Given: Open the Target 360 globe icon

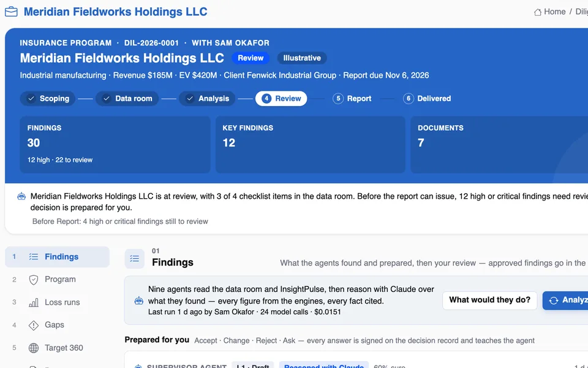Looking at the screenshot, I should coord(33,348).
